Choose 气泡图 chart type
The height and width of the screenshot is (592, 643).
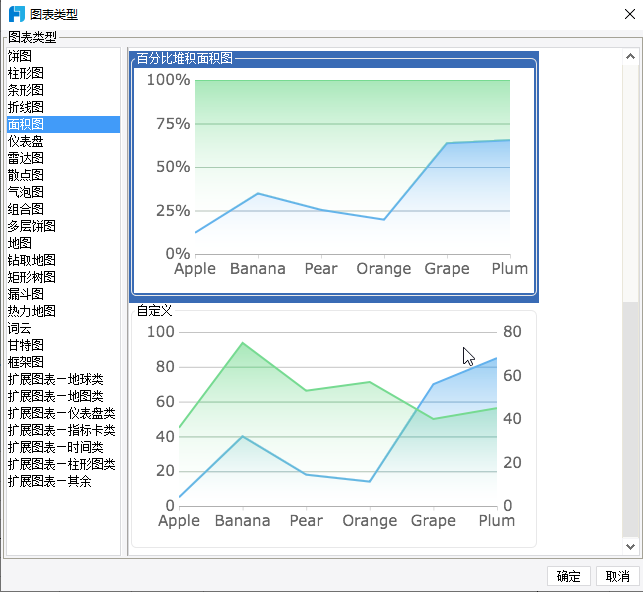[64, 192]
